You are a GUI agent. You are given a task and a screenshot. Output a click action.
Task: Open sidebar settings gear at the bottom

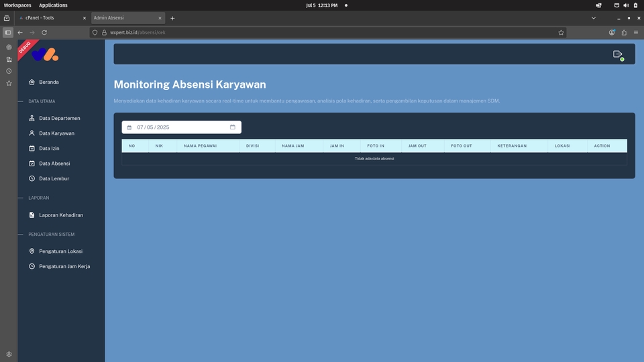tap(9, 354)
